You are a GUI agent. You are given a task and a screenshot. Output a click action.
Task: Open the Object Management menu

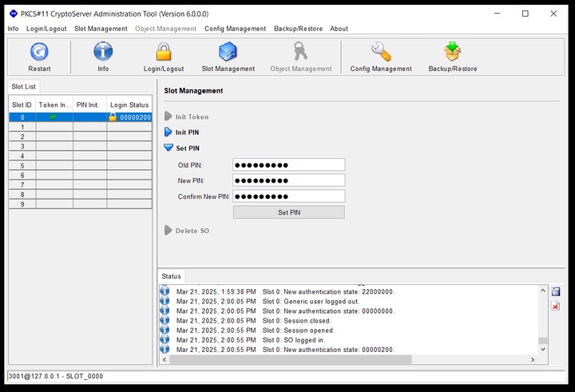pos(166,29)
